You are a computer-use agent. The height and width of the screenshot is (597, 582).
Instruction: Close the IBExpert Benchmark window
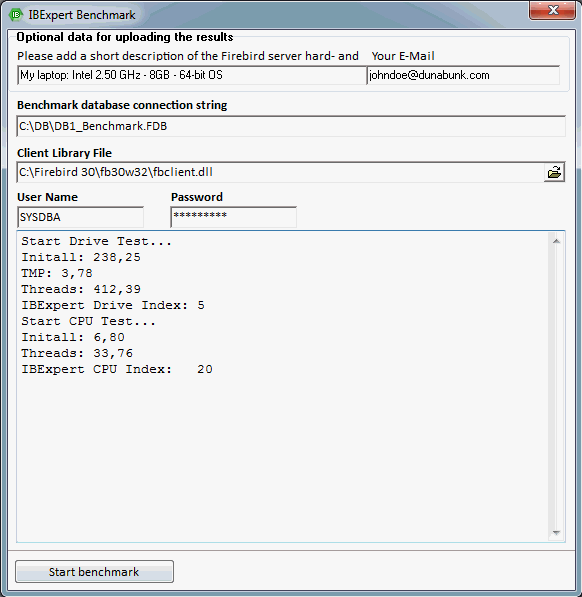tap(552, 10)
